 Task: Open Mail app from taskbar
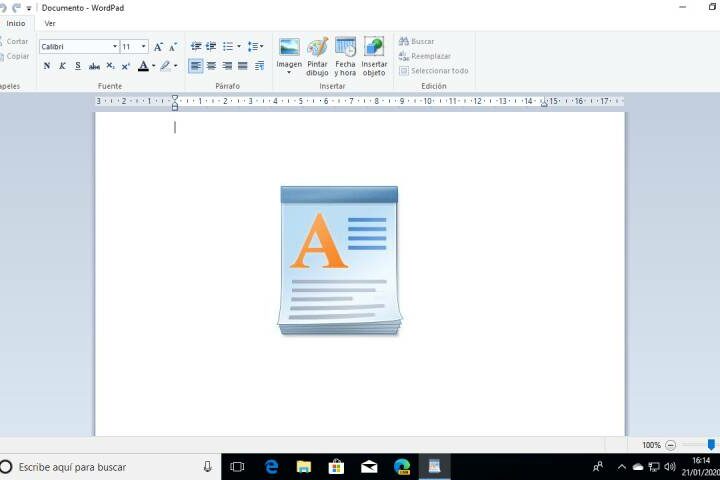tap(369, 467)
